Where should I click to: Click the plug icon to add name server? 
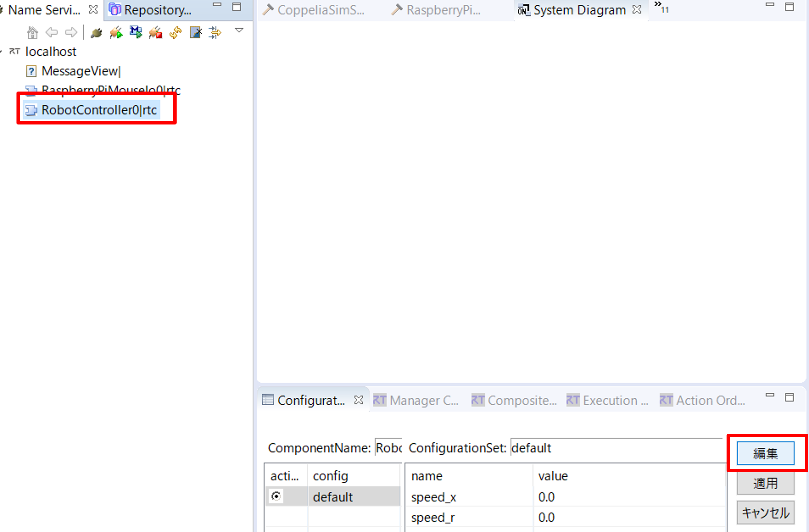(96, 33)
